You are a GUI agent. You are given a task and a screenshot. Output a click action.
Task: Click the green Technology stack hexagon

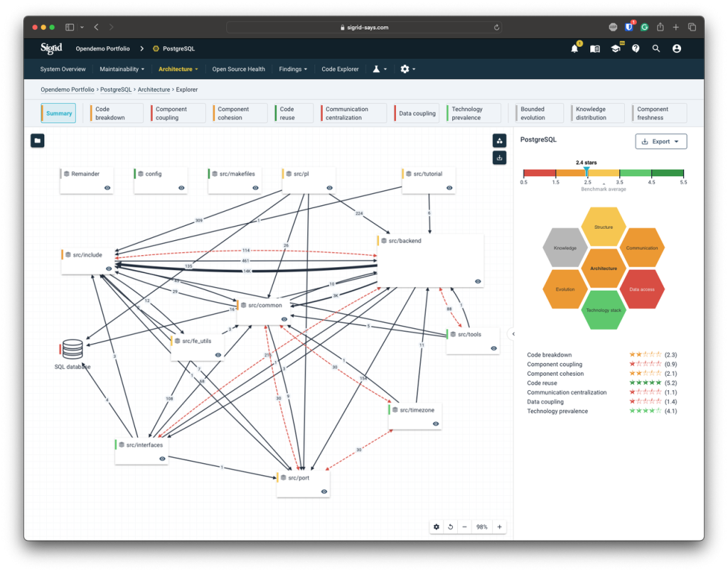tap(604, 310)
